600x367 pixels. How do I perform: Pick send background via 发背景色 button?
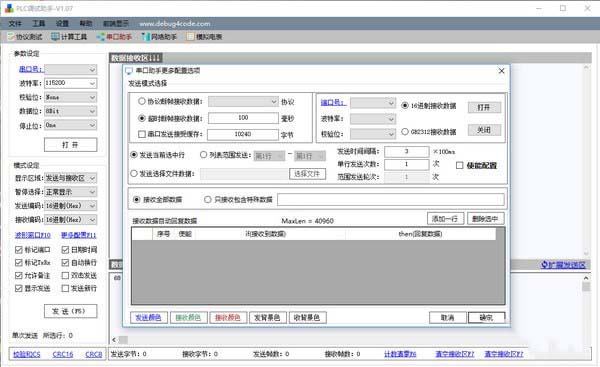[267, 318]
